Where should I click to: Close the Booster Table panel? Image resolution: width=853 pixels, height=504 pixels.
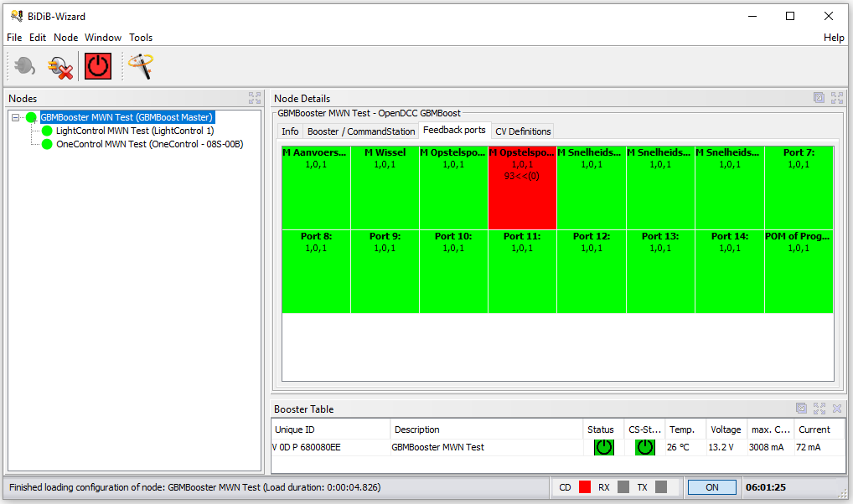[837, 409]
